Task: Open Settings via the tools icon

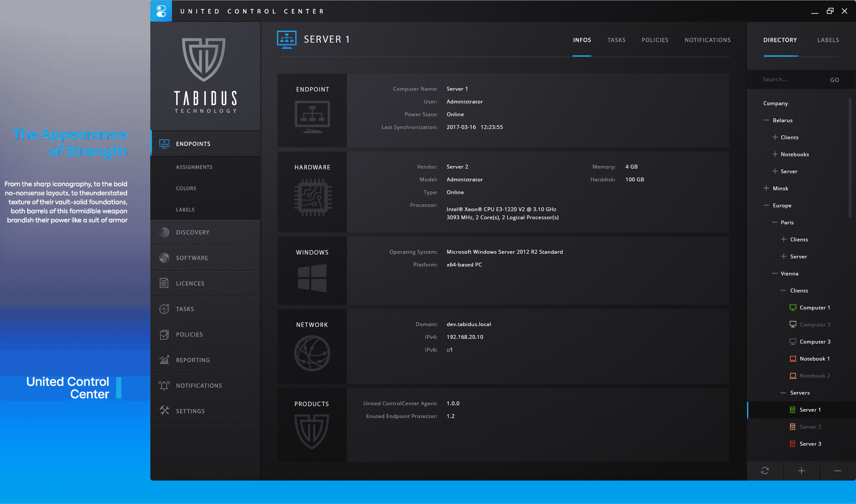Action: tap(164, 411)
